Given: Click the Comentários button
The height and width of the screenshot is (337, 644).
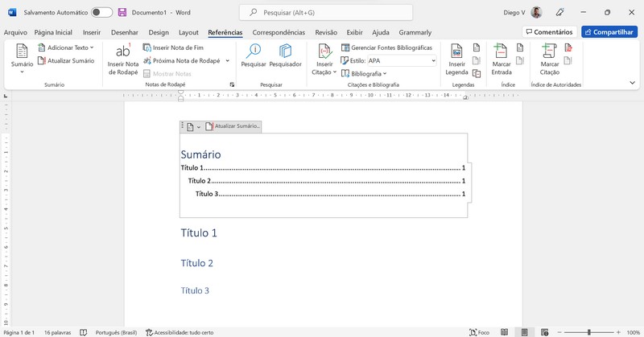Looking at the screenshot, I should point(550,32).
